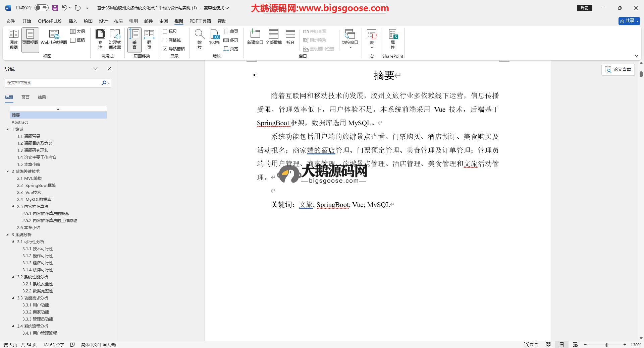Screen dimensions: 644x348
Task: Switch to 页面 tab in navigation pane
Action: (25, 97)
